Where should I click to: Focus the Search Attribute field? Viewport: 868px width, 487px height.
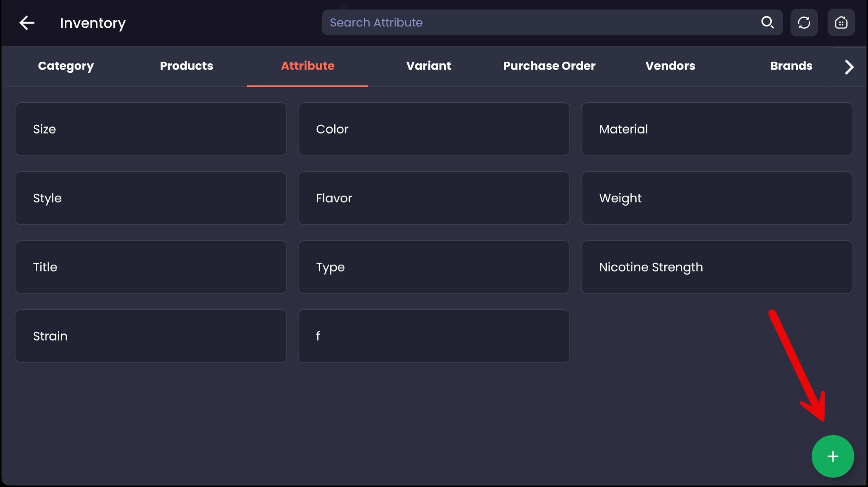(x=542, y=23)
